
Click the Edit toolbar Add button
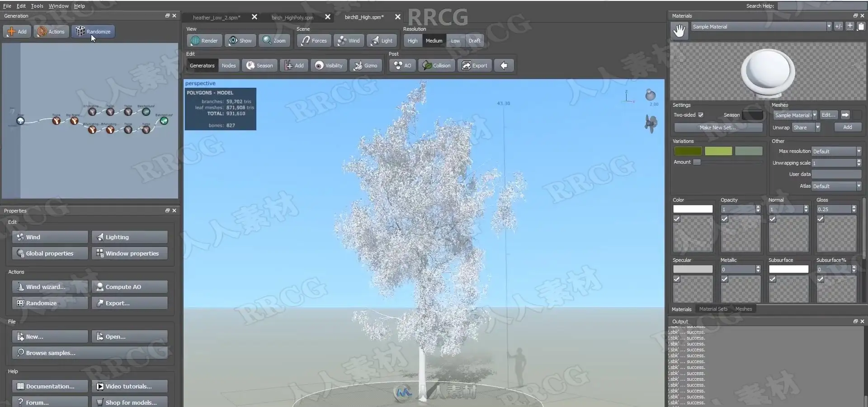point(294,66)
